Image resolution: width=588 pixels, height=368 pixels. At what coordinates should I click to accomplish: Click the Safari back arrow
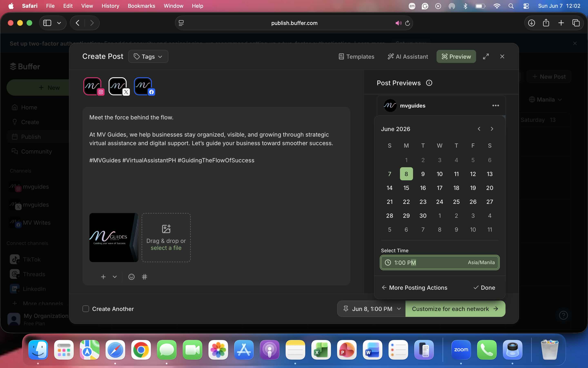78,23
